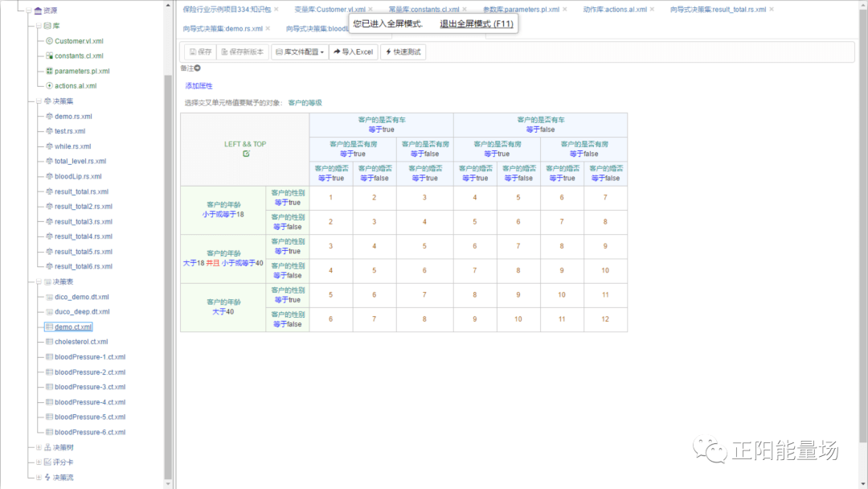Close the 参数库:parameters.pl.xml tab
Viewport: 868px width, 489px height.
point(565,10)
